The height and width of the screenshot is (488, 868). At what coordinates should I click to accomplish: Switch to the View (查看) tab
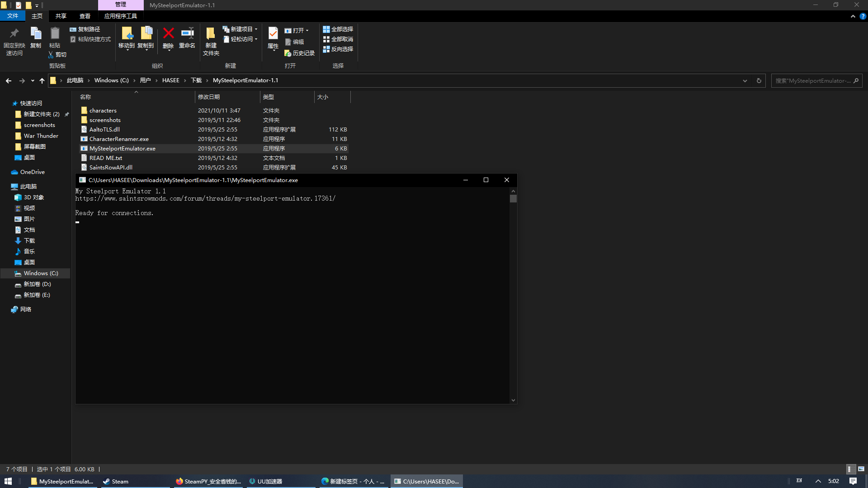click(x=85, y=16)
